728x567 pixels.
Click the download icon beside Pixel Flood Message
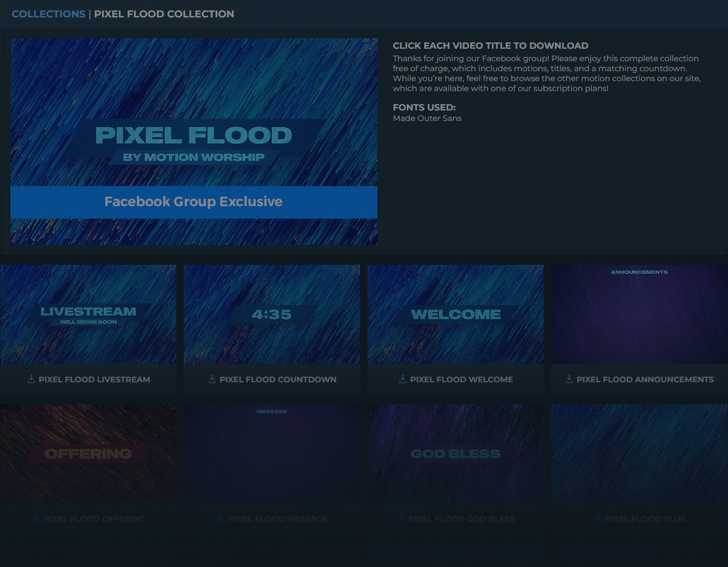[x=221, y=519]
